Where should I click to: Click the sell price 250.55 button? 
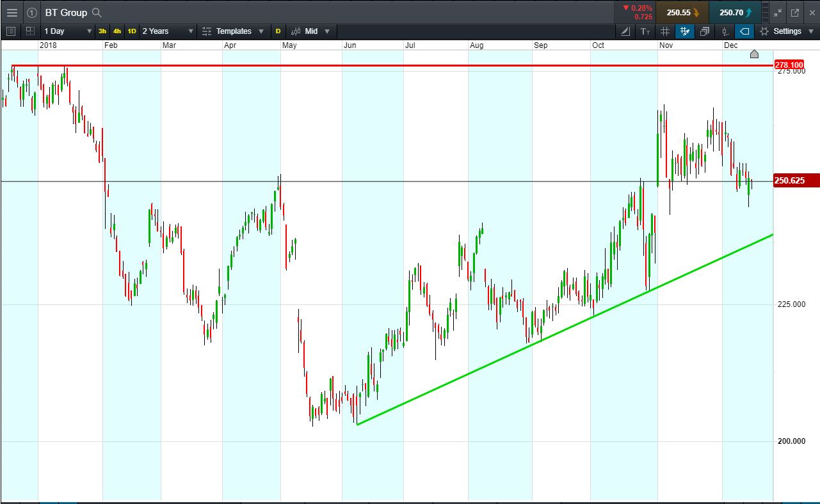pos(682,12)
